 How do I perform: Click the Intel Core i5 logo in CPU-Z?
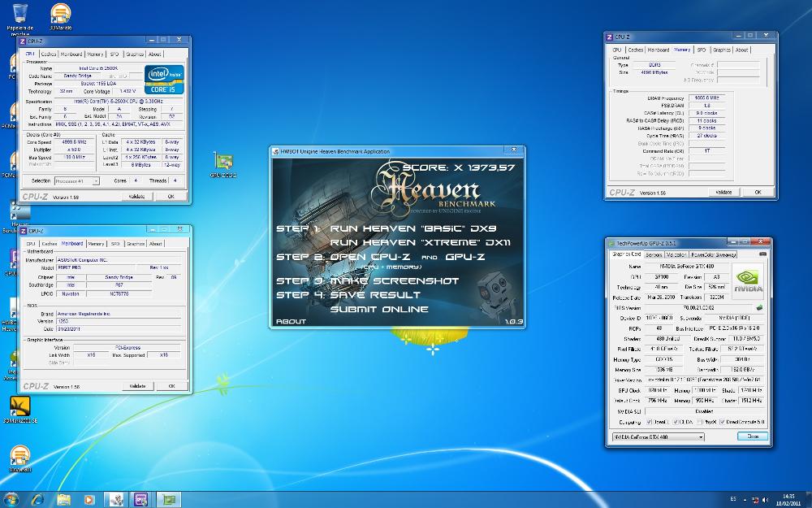(164, 80)
